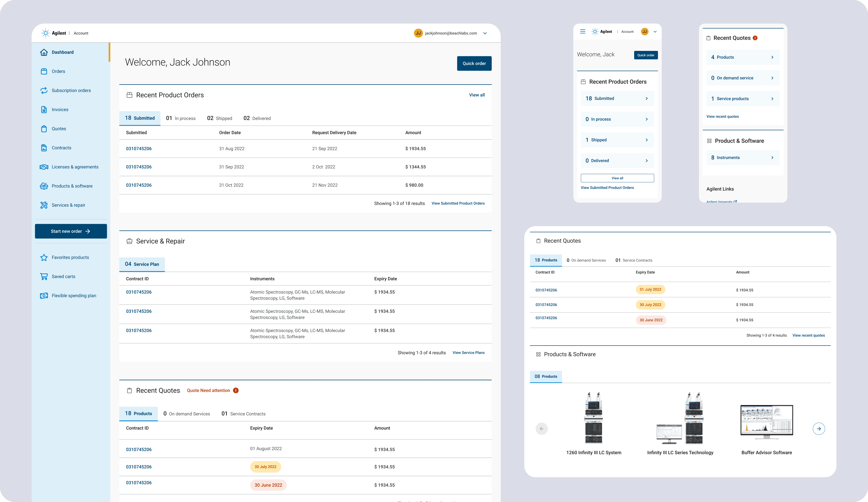Open the View Service Plans link
This screenshot has width=868, height=502.
[468, 353]
